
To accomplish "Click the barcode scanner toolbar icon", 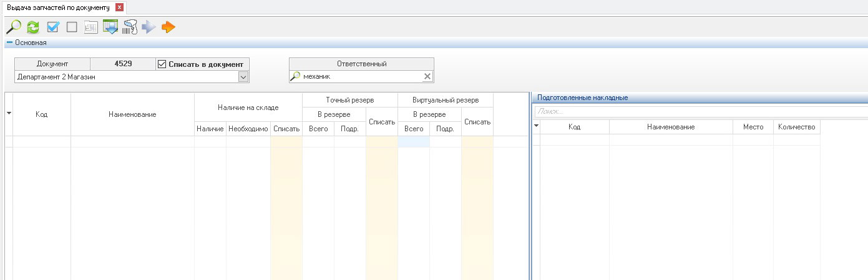I will tap(130, 27).
